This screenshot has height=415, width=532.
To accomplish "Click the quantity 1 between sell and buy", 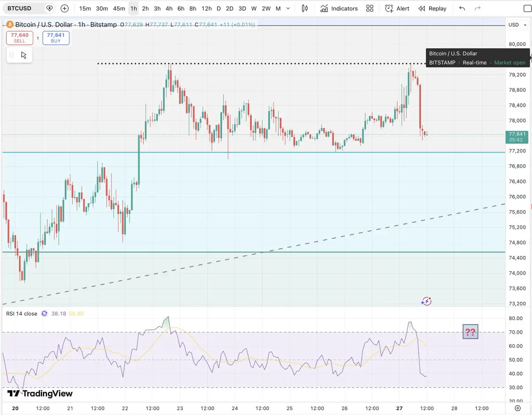I will pyautogui.click(x=38, y=38).
